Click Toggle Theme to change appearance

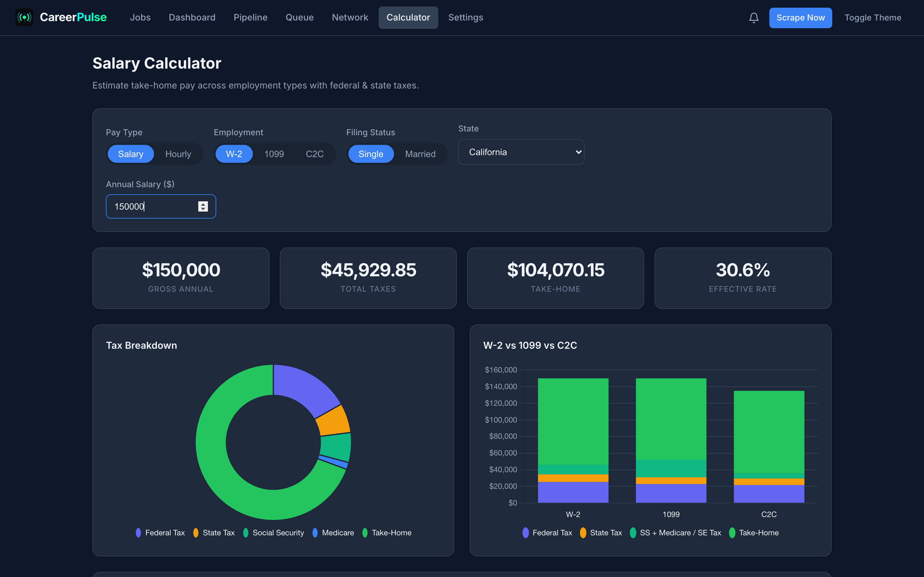[x=872, y=18]
